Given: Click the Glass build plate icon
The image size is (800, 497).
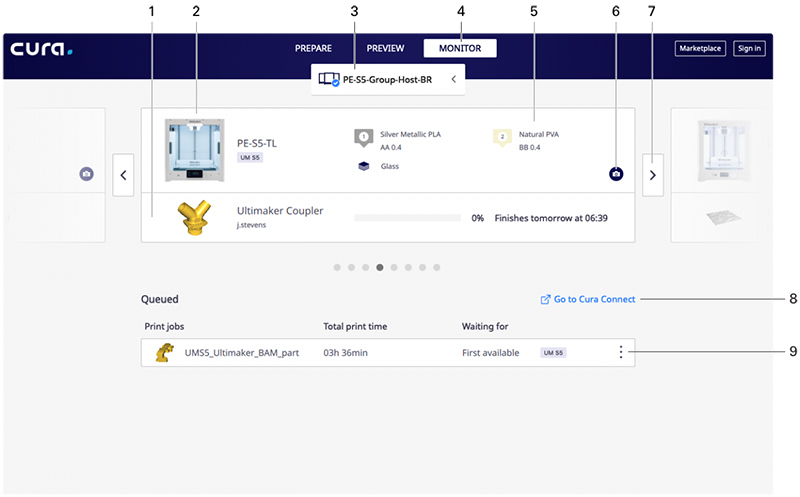Looking at the screenshot, I should point(364,166).
